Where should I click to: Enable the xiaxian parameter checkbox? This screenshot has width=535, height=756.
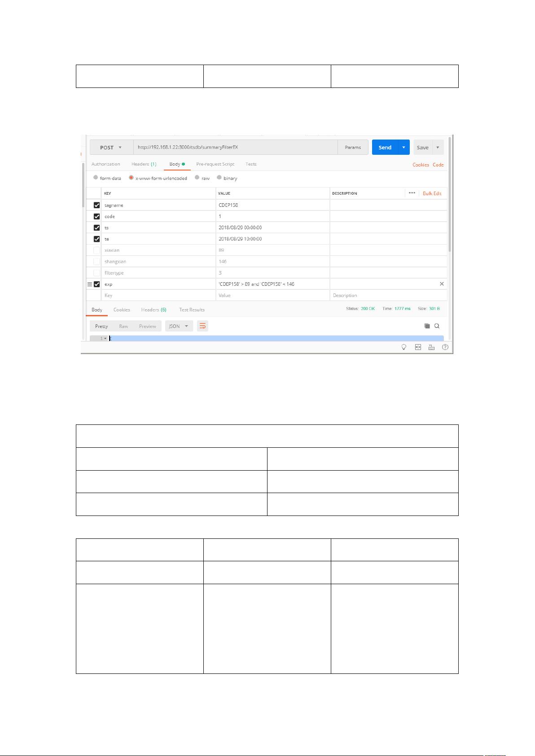(x=96, y=250)
